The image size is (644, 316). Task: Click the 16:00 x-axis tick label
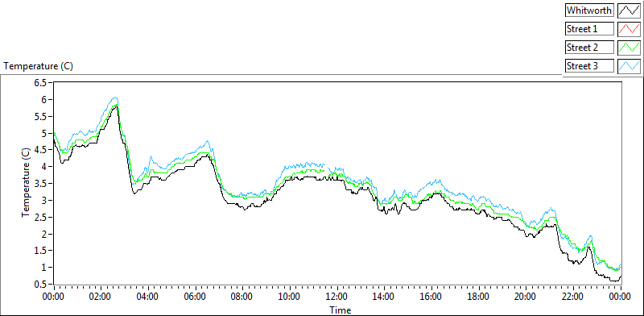point(431,297)
